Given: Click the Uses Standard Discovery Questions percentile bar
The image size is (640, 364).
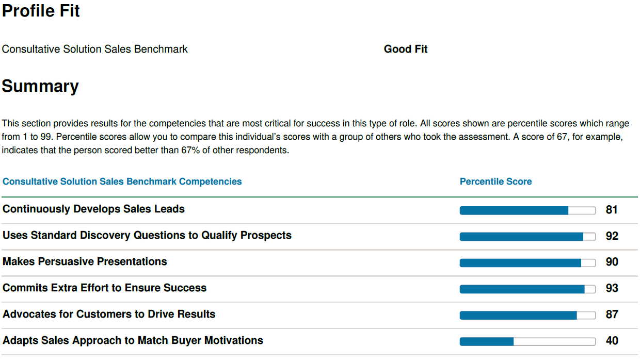Looking at the screenshot, I should coord(527,237).
